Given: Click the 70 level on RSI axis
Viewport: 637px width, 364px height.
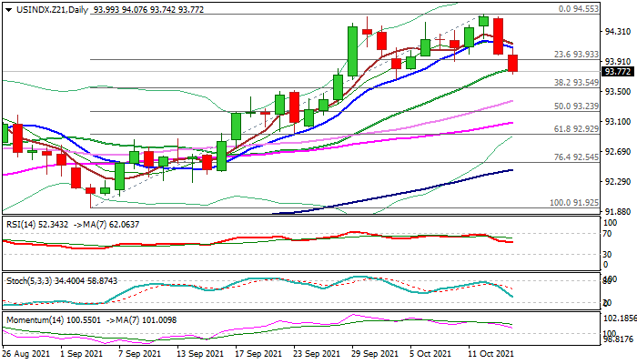Looking at the screenshot, I should coord(608,234).
